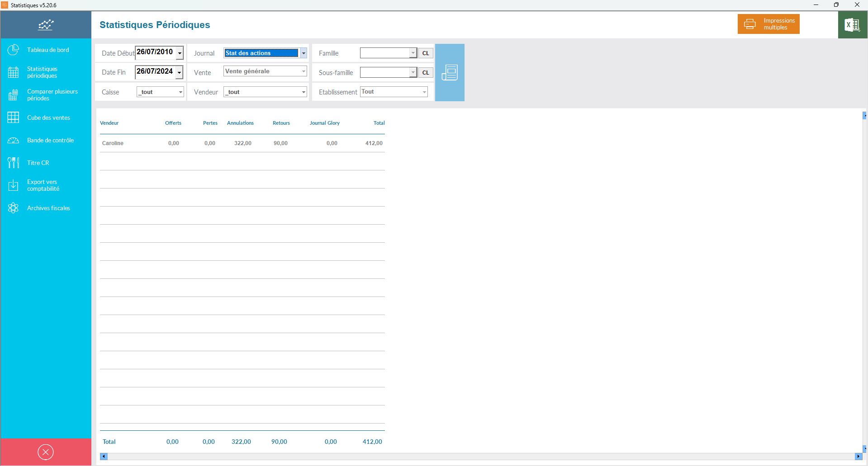Expand the Vente dropdown
868x466 pixels.
(x=304, y=71)
